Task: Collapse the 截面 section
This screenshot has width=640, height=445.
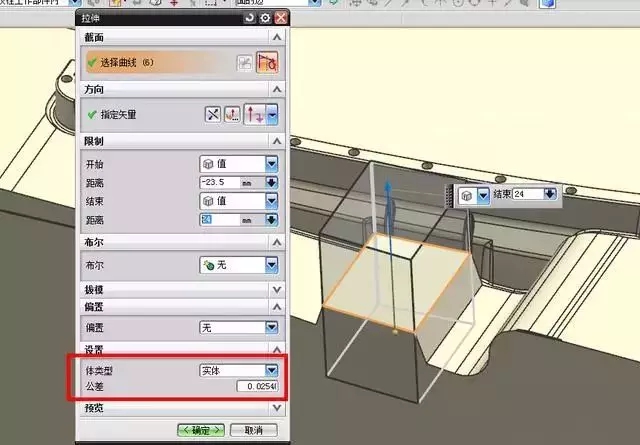Action: (x=278, y=37)
